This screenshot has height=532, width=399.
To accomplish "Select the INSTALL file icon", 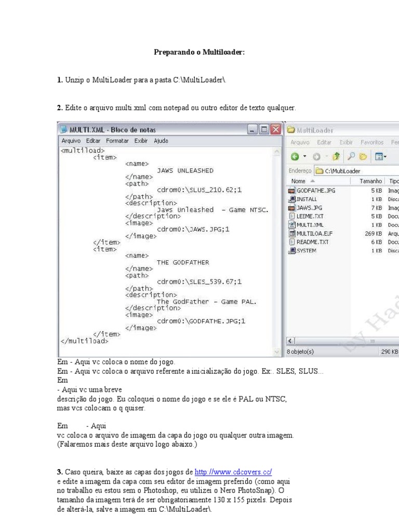I will pyautogui.click(x=291, y=199).
